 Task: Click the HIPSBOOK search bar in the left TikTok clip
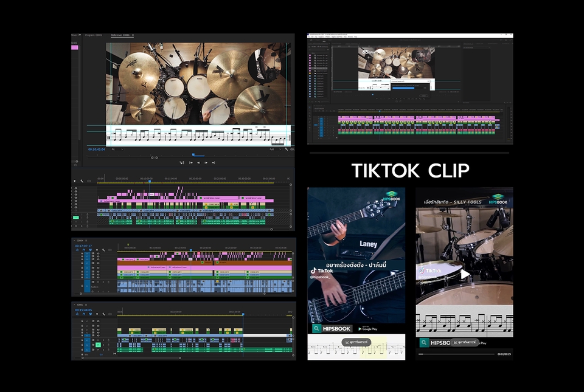332,328
